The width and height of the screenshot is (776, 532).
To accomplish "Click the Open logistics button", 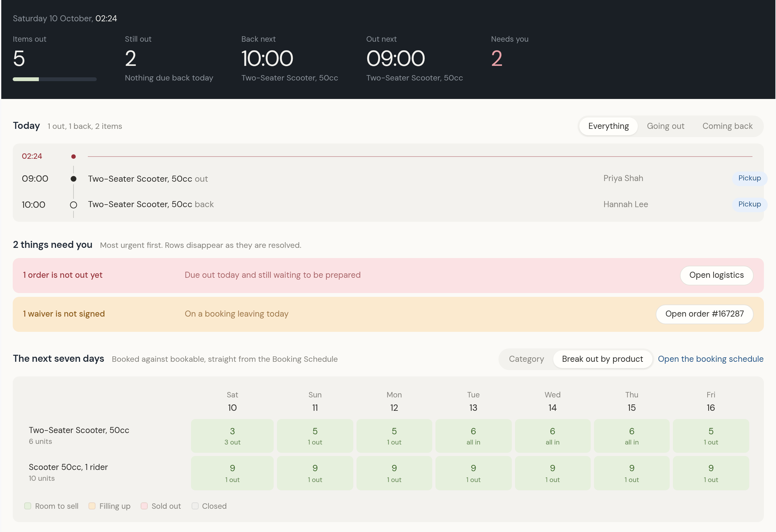I will [x=716, y=275].
